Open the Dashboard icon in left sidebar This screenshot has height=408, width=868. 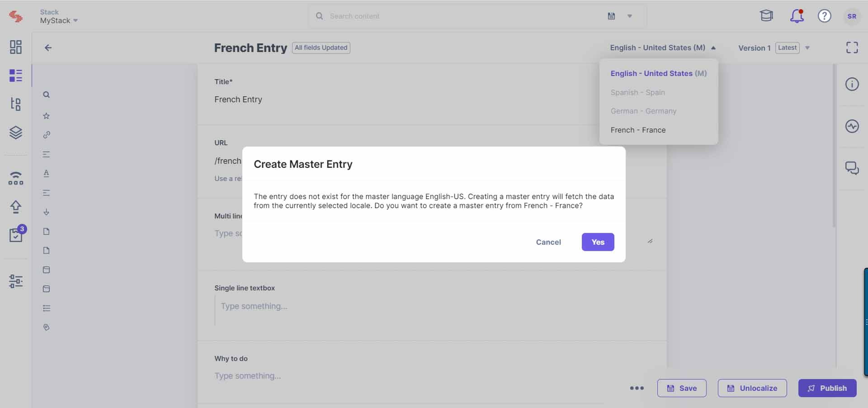click(16, 47)
